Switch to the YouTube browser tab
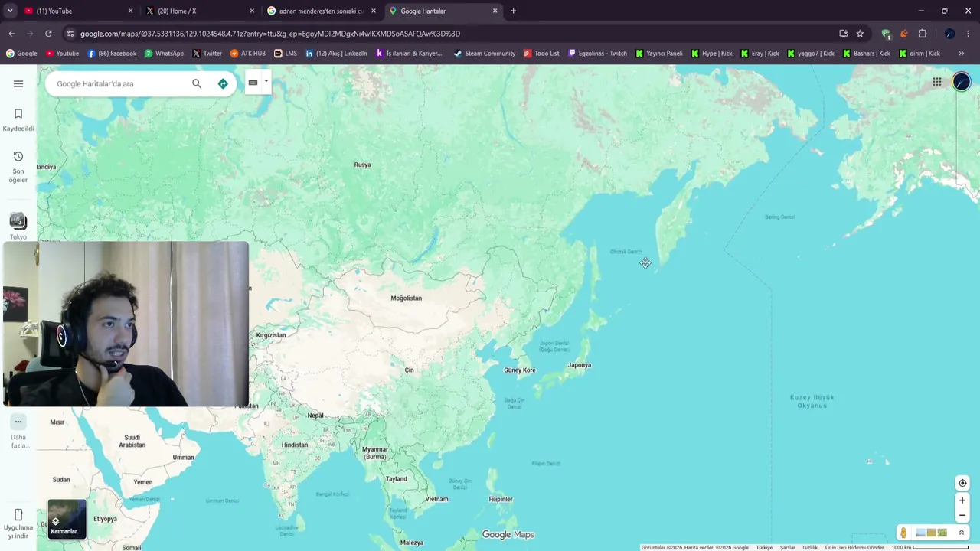980x551 pixels. coord(76,11)
